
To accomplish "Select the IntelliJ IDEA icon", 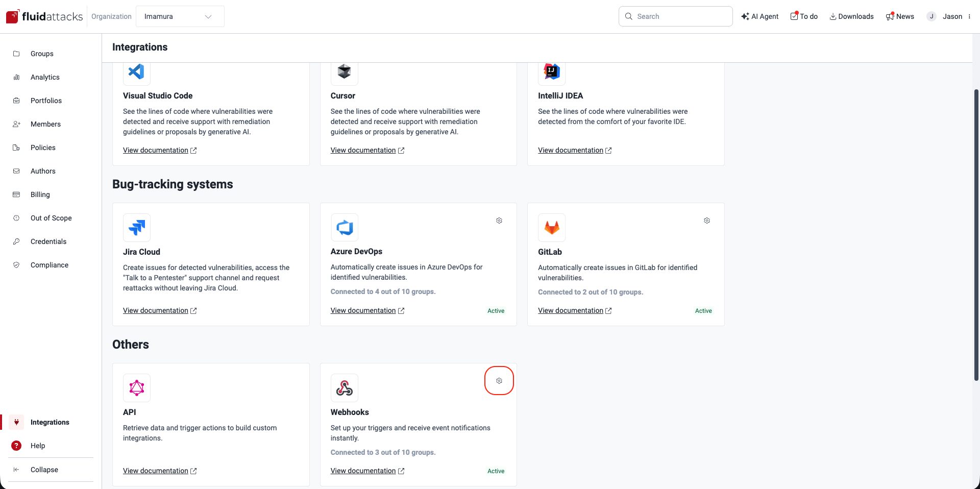I will point(552,72).
